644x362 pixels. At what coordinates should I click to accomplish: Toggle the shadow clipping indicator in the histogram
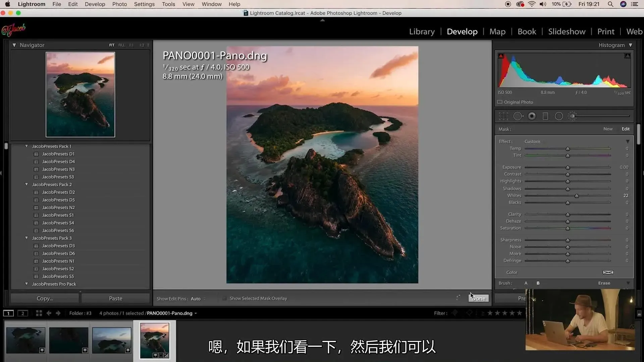(x=501, y=56)
